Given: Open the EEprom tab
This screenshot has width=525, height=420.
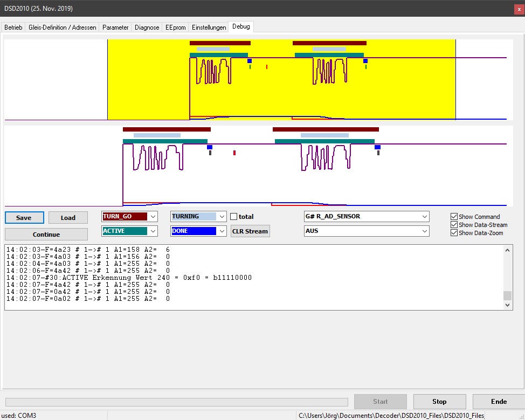Looking at the screenshot, I should [x=175, y=27].
